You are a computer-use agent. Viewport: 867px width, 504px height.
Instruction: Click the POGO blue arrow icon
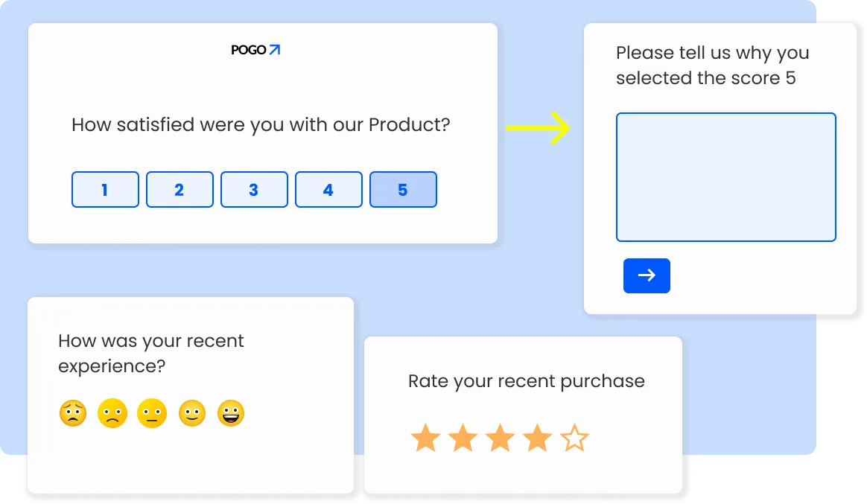coord(275,50)
